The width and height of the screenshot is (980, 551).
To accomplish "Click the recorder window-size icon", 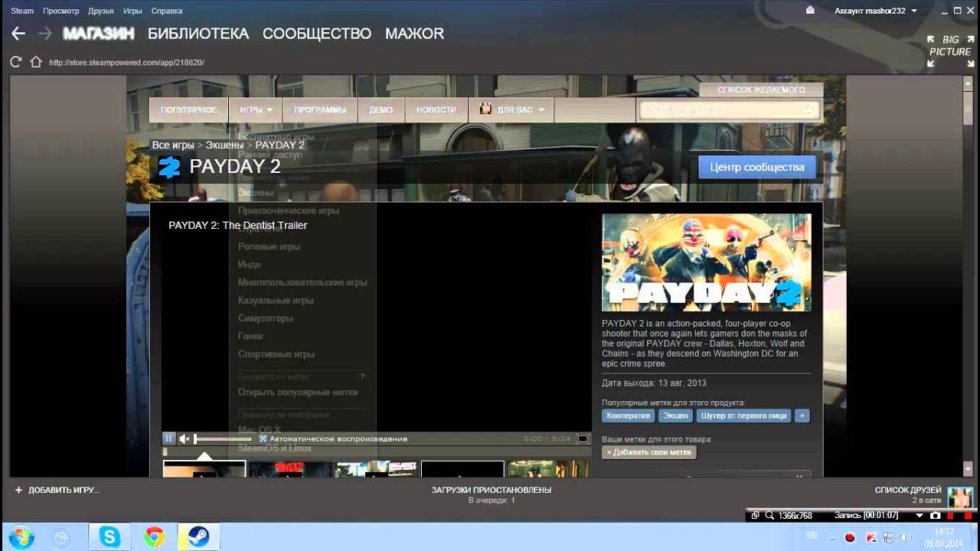I will [x=755, y=516].
